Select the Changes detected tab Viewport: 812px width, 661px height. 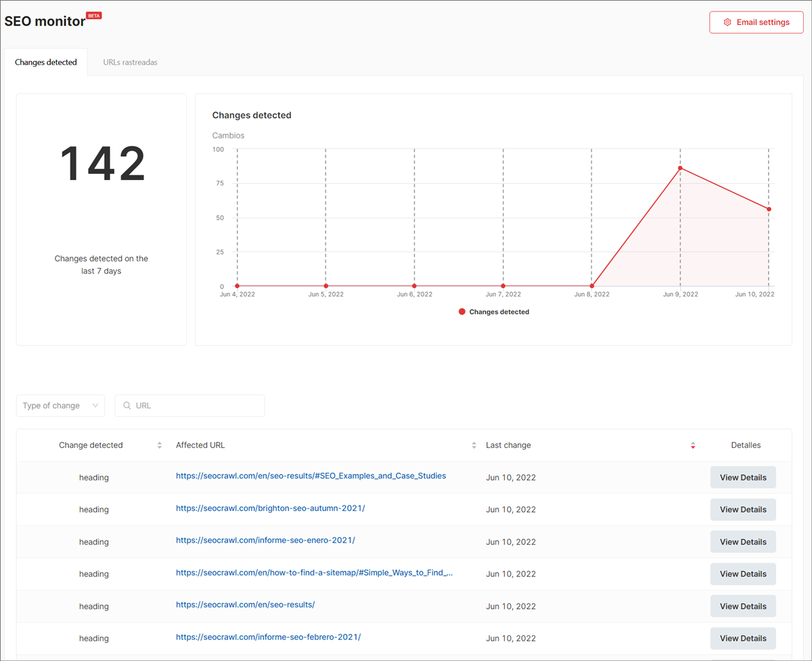point(45,62)
